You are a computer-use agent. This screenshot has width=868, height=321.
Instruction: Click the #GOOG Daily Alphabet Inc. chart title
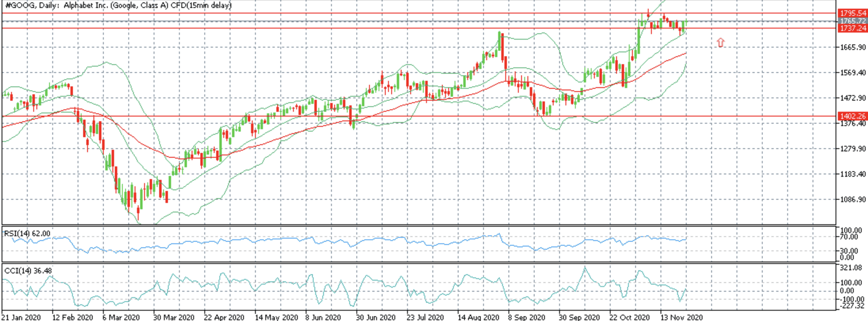(x=119, y=6)
